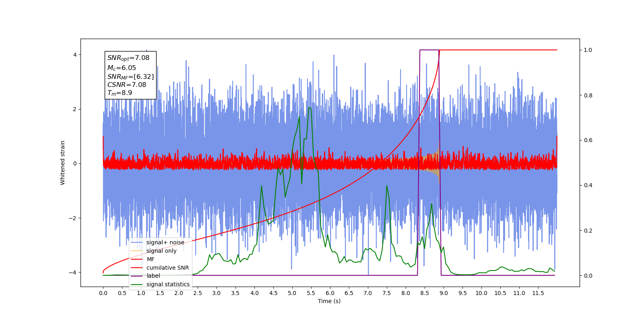Click the right y-axis tick label 0.2
This screenshot has width=644, height=322.
(588, 231)
